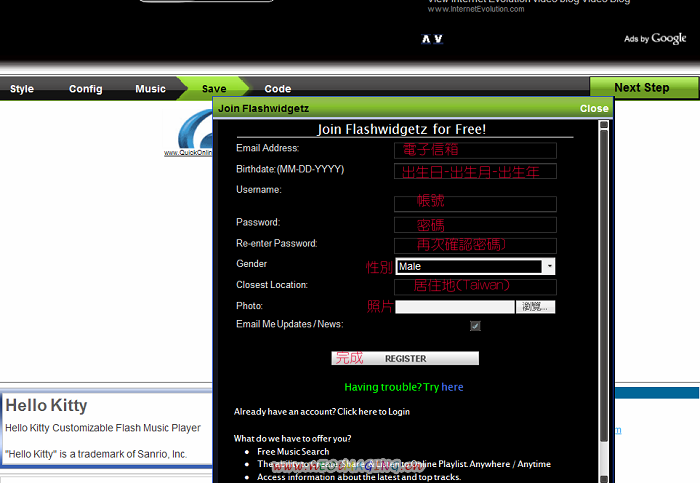Click the 'Join Flashwidgetz for Free!' heading

(x=402, y=129)
